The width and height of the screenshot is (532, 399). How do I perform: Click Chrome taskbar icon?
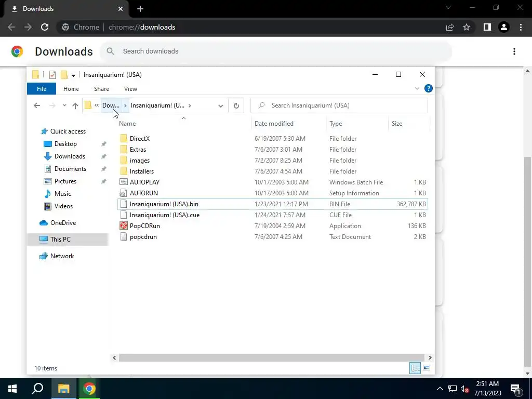pos(89,389)
